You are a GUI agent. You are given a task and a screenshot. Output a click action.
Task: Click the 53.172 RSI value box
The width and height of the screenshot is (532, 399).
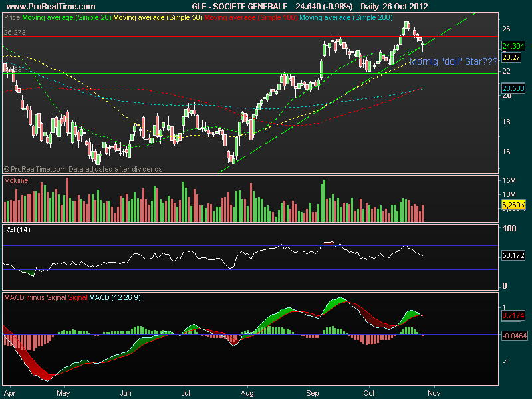(513, 255)
